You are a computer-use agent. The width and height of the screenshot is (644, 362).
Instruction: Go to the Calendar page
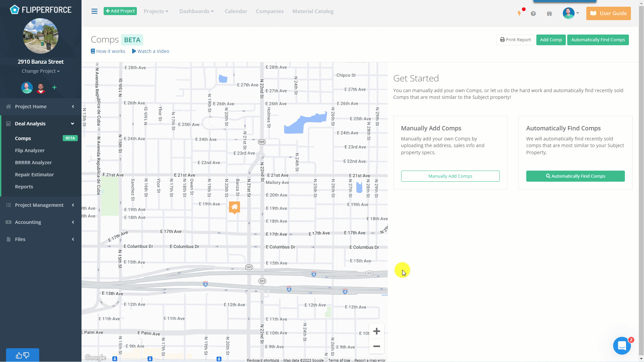click(236, 11)
